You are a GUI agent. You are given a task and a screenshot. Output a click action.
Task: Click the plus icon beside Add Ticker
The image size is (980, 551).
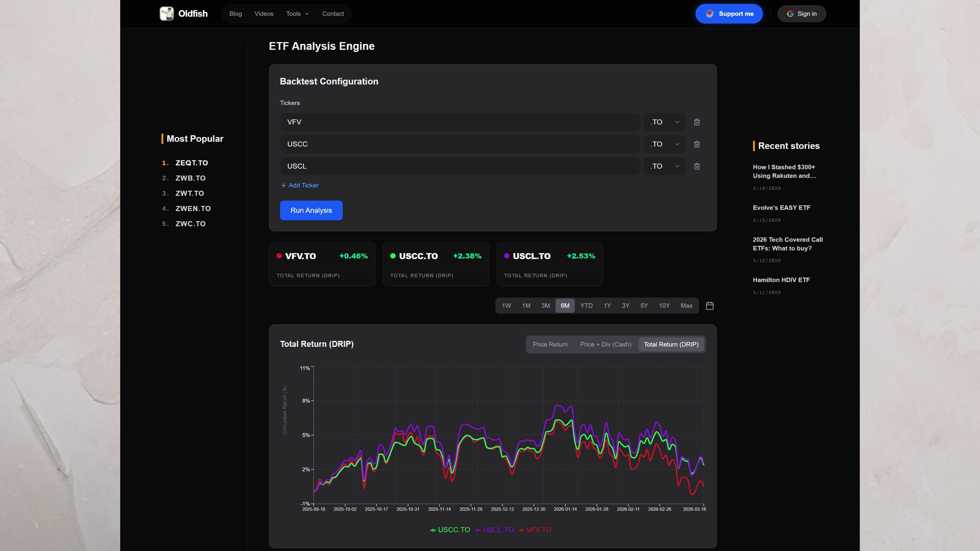(284, 185)
